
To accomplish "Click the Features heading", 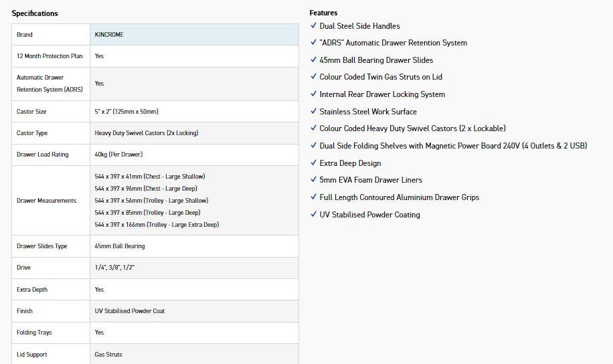I will click(323, 13).
